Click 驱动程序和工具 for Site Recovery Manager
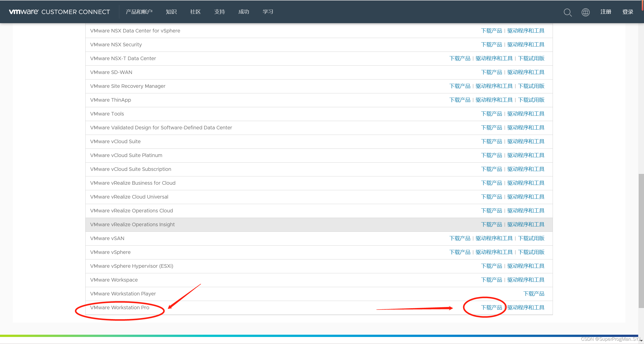Screen dimensions: 644x344 (494, 86)
